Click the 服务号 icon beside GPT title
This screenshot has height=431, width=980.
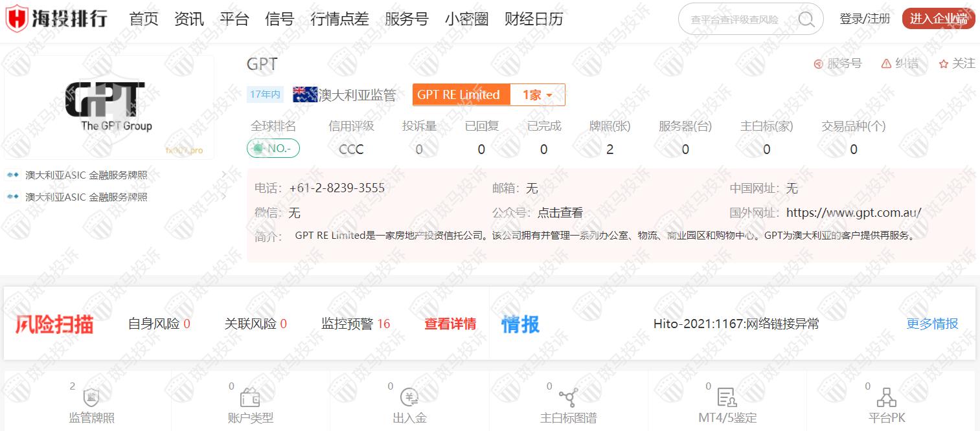click(818, 63)
